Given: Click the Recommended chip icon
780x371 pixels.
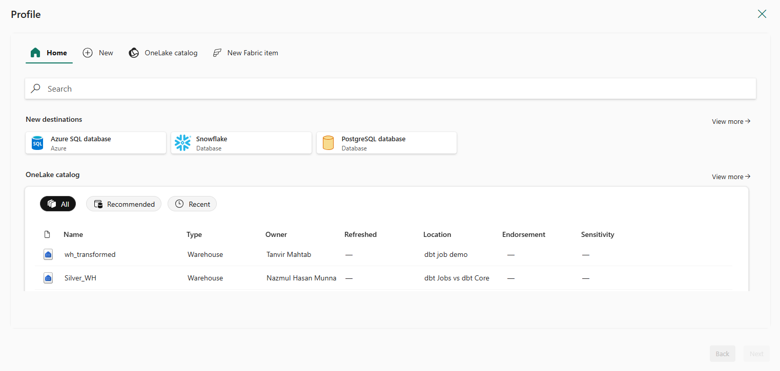Looking at the screenshot, I should (98, 204).
